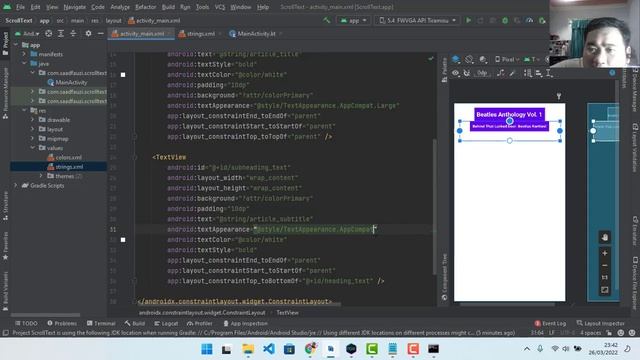640x360 pixels.
Task: Click the Orientation rotate icon in preview
Action: pyautogui.click(x=469, y=60)
